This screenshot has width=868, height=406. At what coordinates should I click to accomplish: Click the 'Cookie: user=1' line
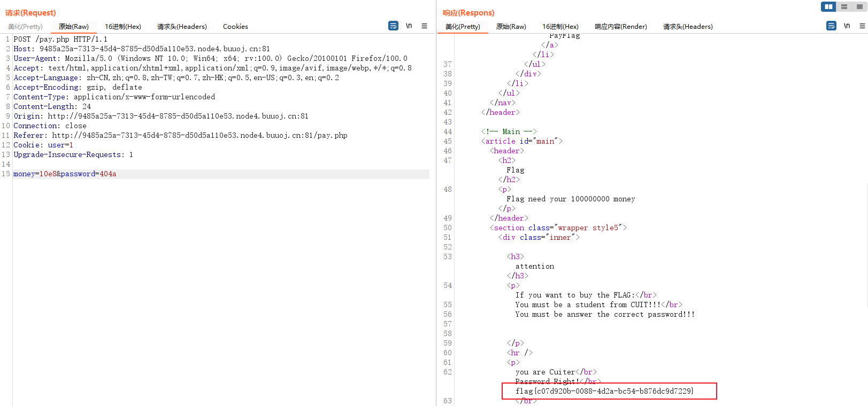[x=43, y=145]
